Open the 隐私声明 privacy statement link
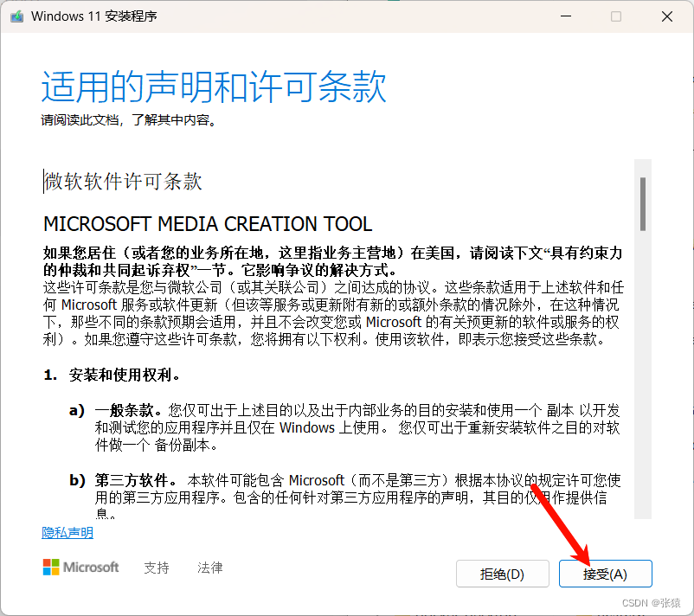Screen dimensions: 694x616 (x=67, y=532)
